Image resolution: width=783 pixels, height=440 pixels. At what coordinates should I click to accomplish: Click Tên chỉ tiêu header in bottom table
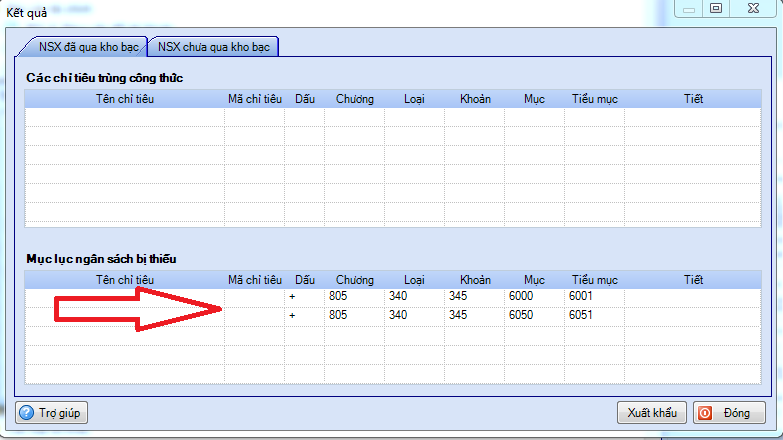pyautogui.click(x=125, y=280)
